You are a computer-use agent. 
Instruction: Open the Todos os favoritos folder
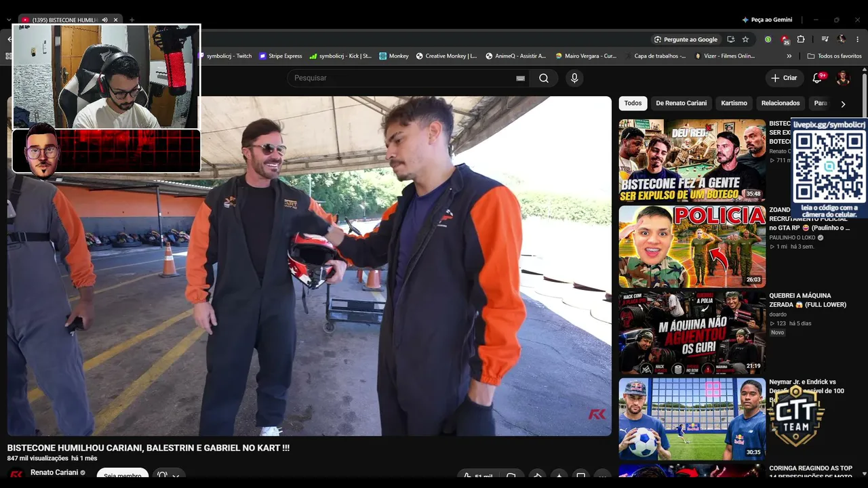(834, 56)
